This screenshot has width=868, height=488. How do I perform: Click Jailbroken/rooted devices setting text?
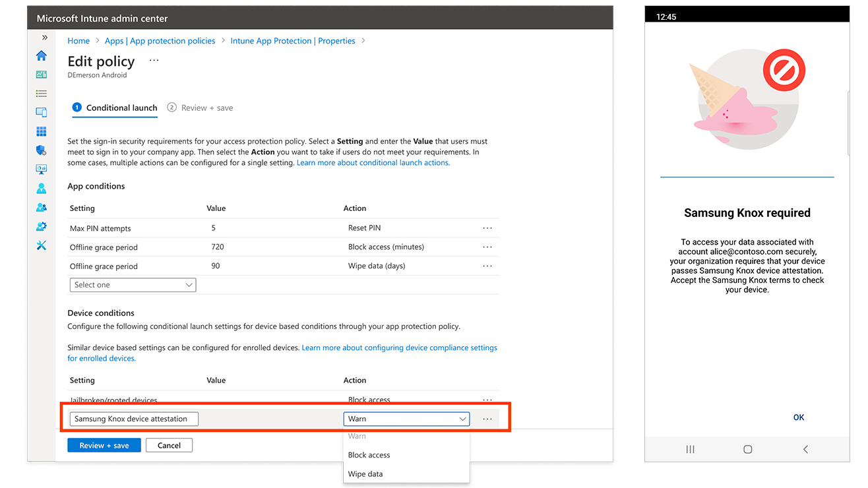(113, 400)
